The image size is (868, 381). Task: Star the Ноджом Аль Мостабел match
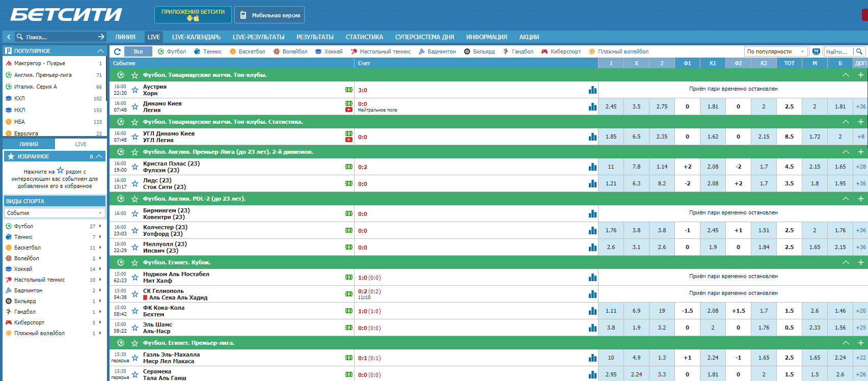point(135,278)
